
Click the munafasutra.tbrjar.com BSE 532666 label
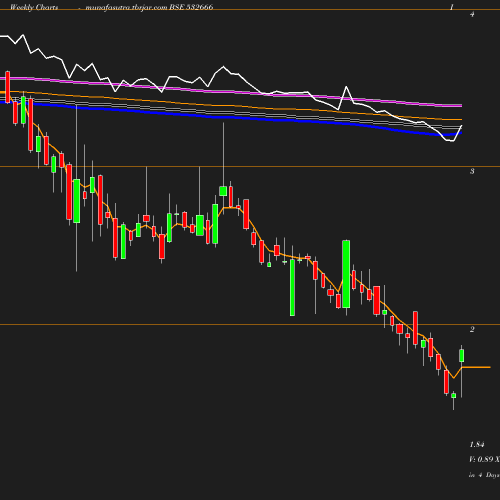pyautogui.click(x=149, y=7)
